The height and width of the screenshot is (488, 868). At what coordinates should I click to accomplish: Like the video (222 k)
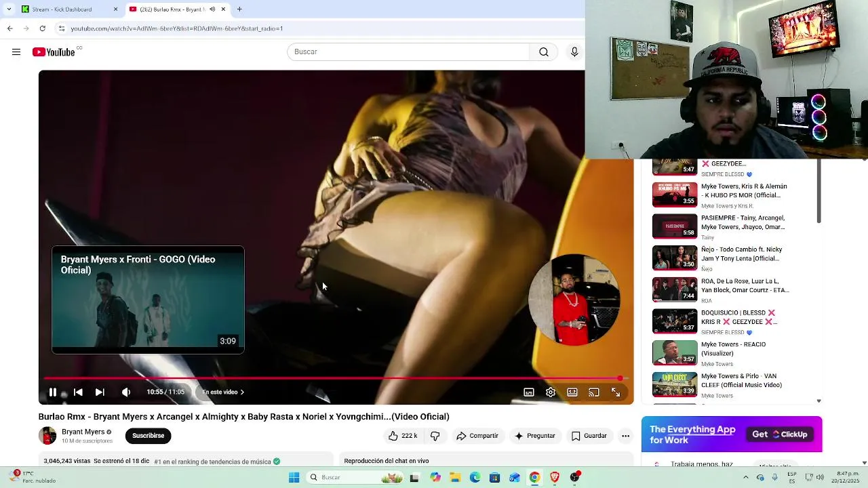point(403,436)
